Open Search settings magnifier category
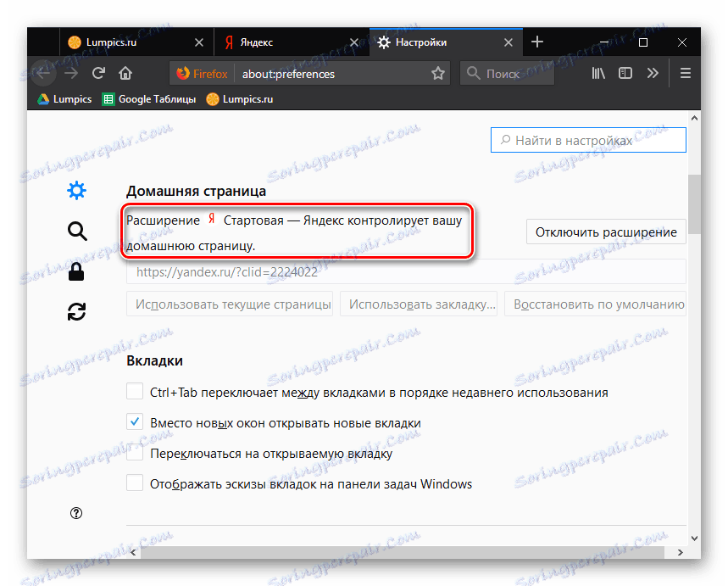728x586 pixels. [77, 231]
